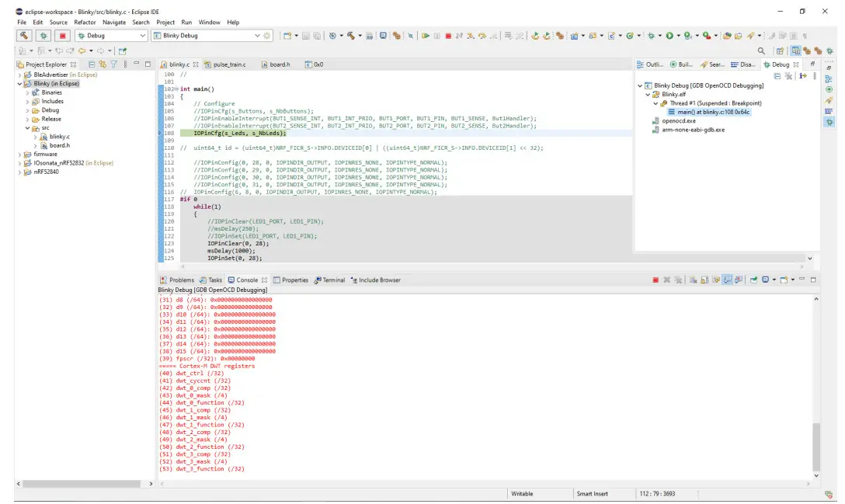Image resolution: width=845 pixels, height=504 pixels.
Task: Toggle the breakpoint skip-all icon
Action: point(520,36)
